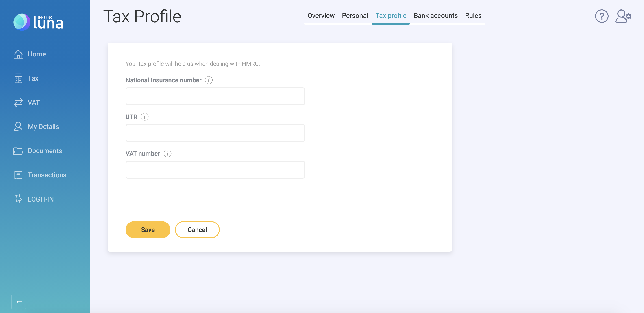Switch to the Overview tab

pos(321,16)
